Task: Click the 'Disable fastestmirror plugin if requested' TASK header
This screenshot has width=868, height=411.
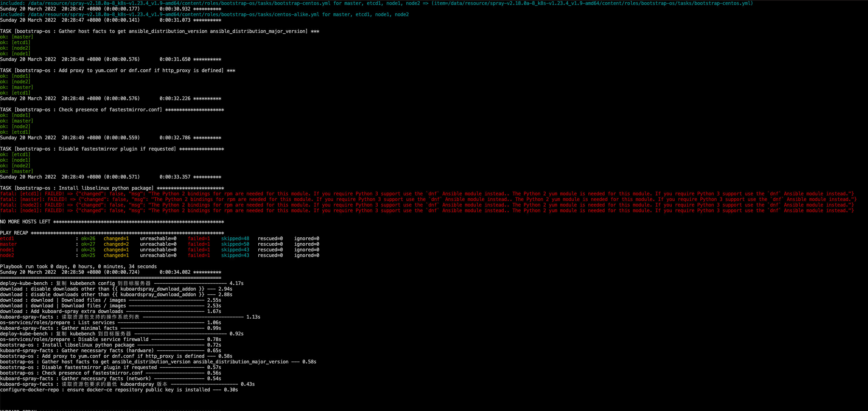Action: click(87, 148)
